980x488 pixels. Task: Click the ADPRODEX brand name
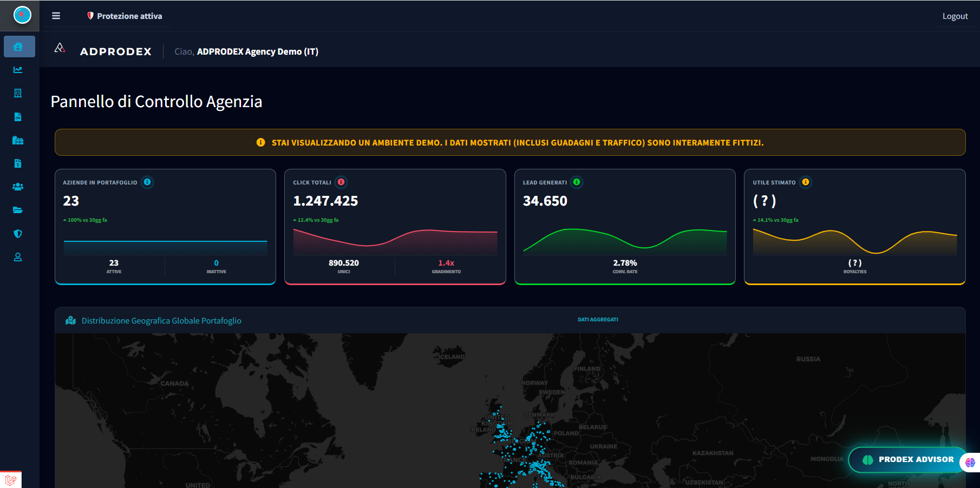[116, 51]
